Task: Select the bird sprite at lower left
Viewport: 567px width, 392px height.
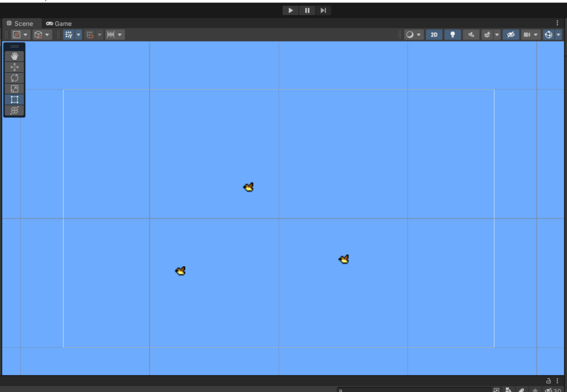Action: point(180,271)
